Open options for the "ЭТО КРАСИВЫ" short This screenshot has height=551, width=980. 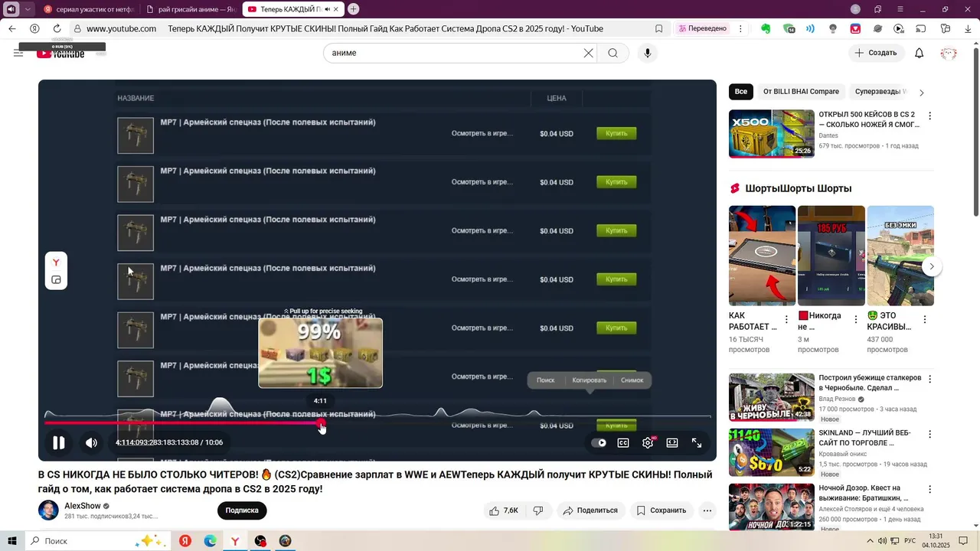924,320
